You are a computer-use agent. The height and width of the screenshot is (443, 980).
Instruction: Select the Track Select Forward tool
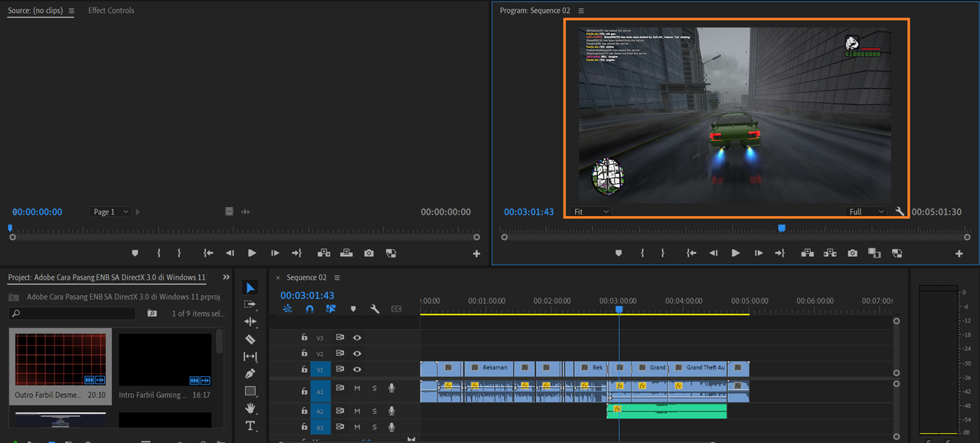(x=250, y=304)
